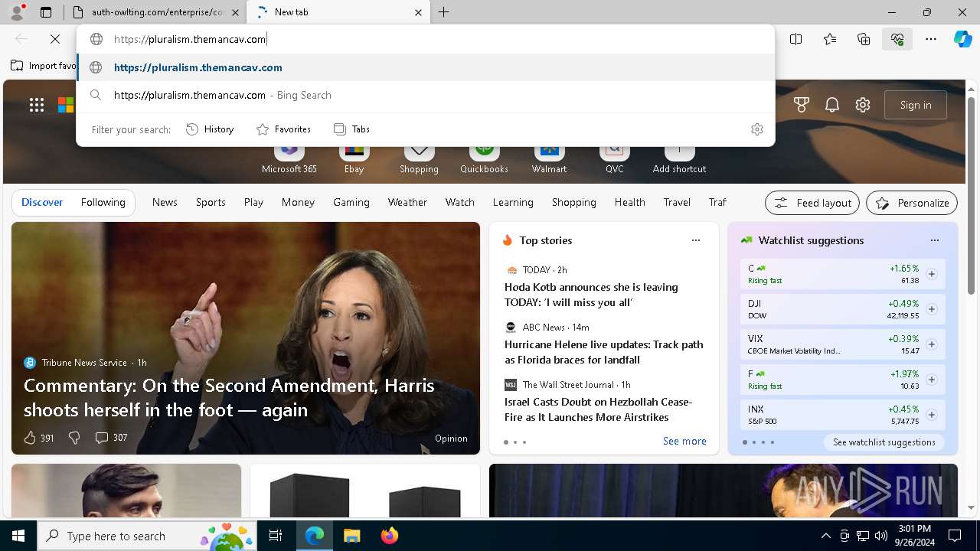
Task: Switch to the Discover feed tab
Action: tap(42, 202)
